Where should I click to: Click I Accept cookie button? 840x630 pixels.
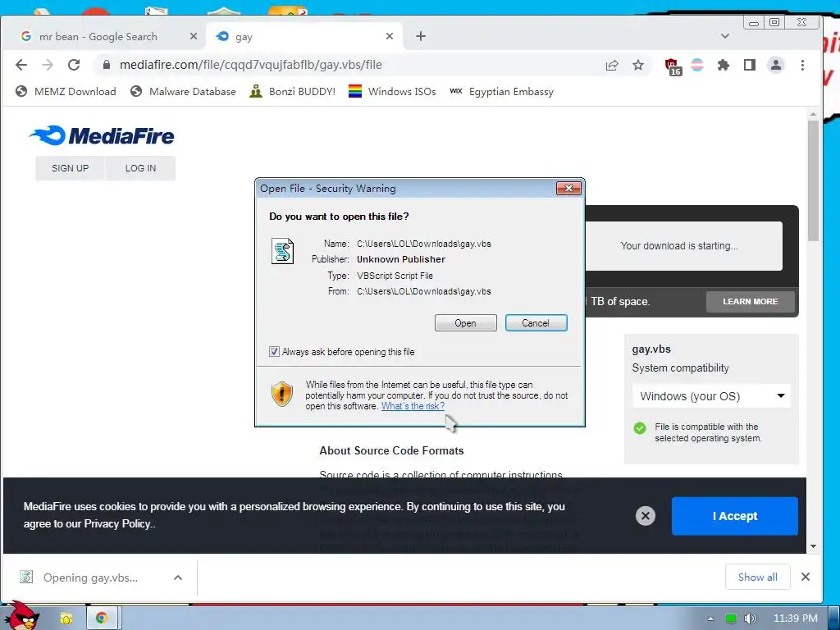(734, 516)
